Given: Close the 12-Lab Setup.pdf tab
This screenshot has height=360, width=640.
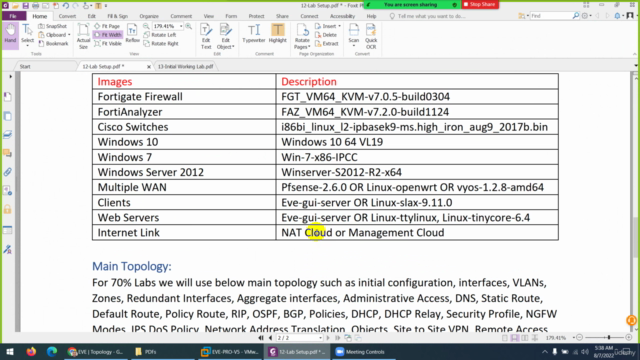Looking at the screenshot, I should (149, 67).
